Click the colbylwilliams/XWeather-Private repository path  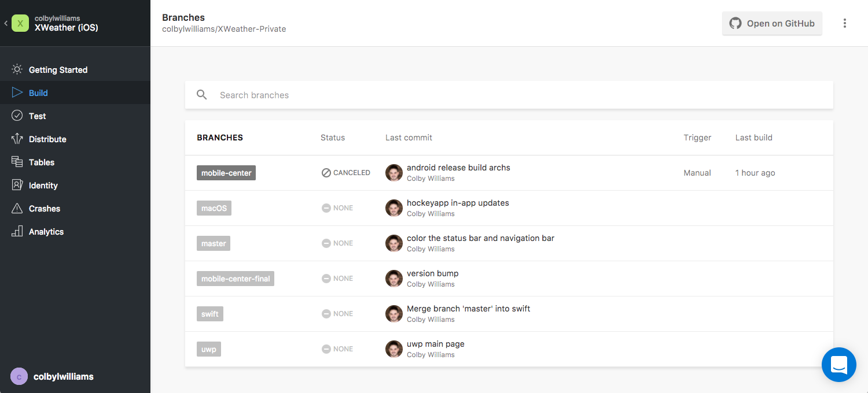(x=224, y=29)
